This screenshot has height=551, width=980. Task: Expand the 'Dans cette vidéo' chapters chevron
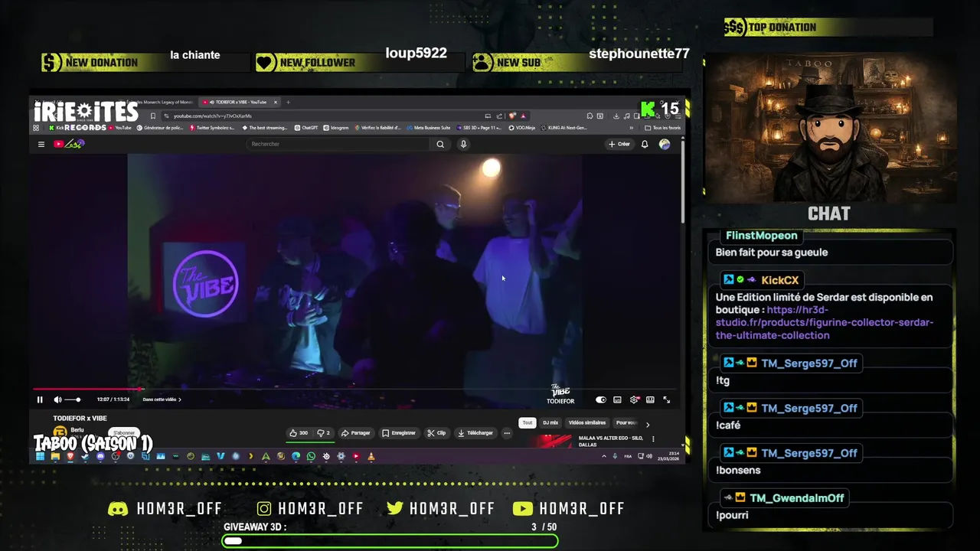pos(180,399)
